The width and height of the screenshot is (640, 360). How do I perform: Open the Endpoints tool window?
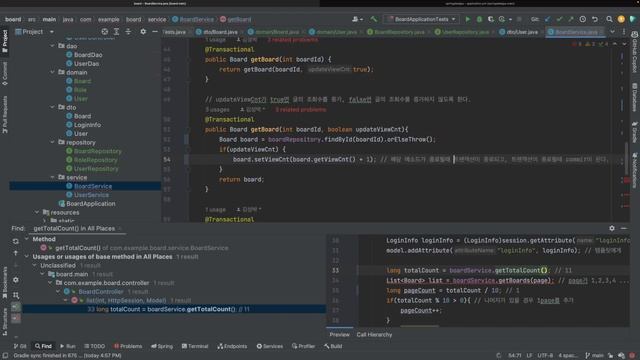(232, 346)
